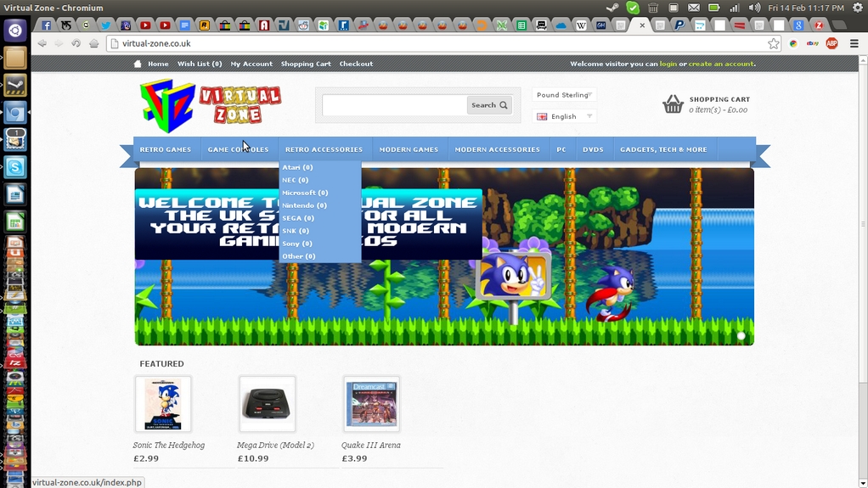Open the Pound Sterling currency dropdown

(x=564, y=94)
